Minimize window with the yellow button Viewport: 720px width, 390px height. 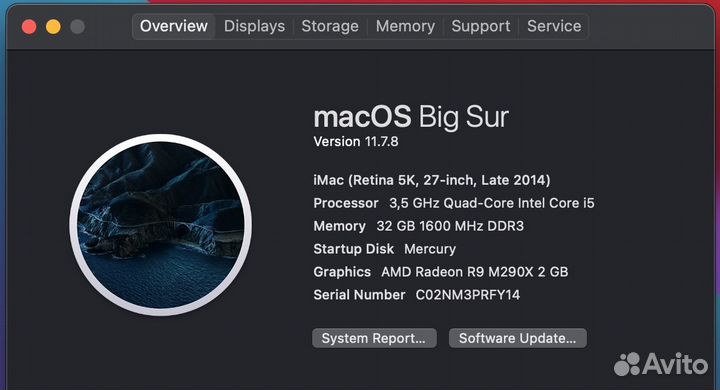coord(53,27)
